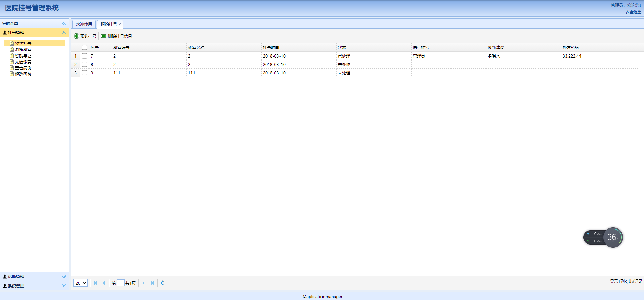The height and width of the screenshot is (300, 644).
Task: Switch to the 欢迎使用 tab
Action: [84, 24]
